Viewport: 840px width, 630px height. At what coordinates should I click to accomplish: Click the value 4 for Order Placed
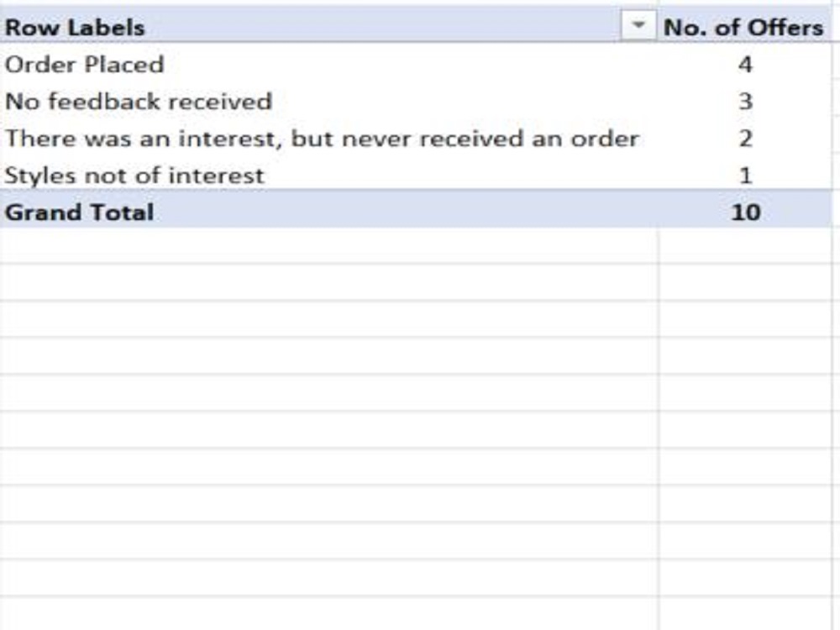click(745, 65)
